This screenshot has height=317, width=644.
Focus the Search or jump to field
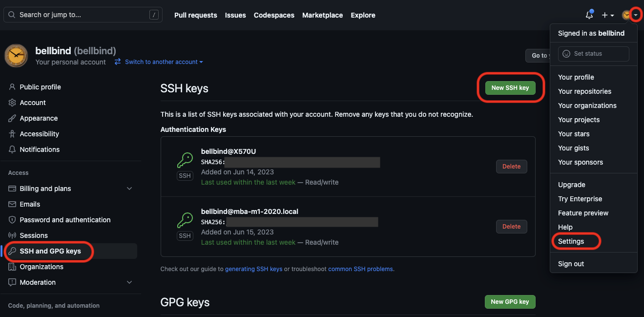point(83,15)
